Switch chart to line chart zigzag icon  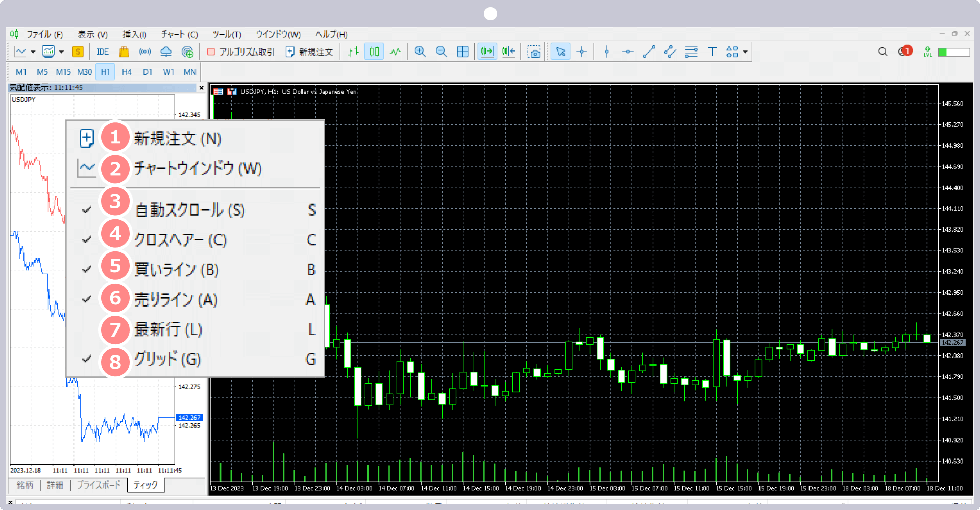(x=396, y=52)
